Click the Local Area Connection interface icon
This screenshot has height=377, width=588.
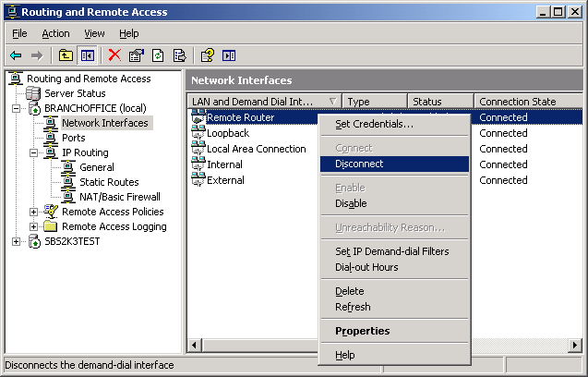click(198, 149)
